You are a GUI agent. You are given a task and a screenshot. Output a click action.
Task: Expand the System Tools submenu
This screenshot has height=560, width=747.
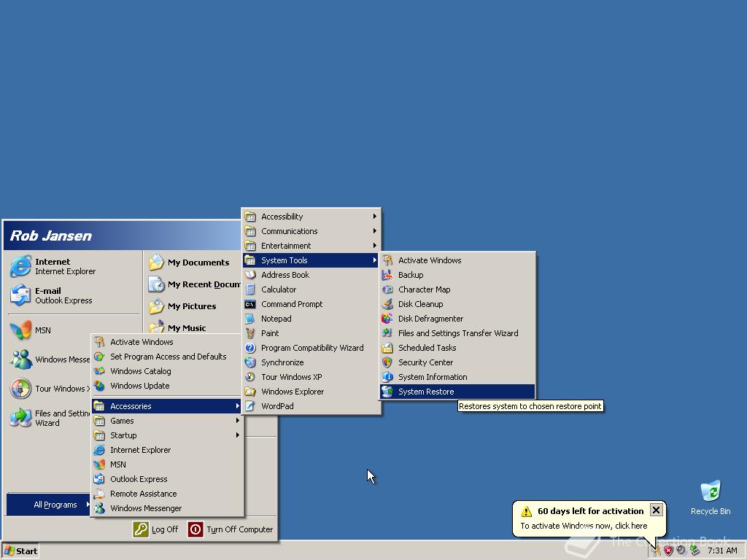311,260
